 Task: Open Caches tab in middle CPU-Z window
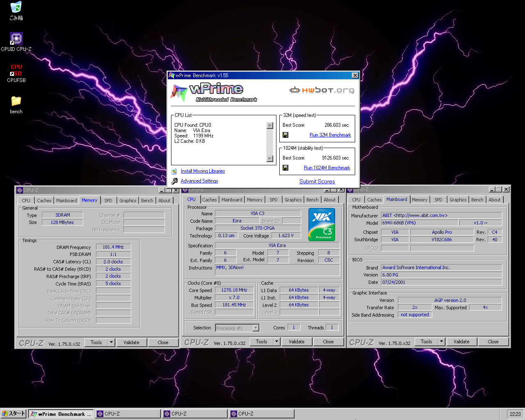point(210,200)
